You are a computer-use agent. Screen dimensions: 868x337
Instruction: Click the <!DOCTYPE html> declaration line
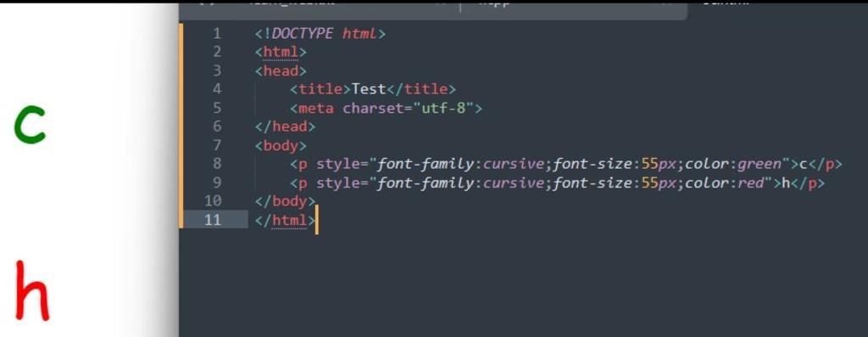pos(320,34)
